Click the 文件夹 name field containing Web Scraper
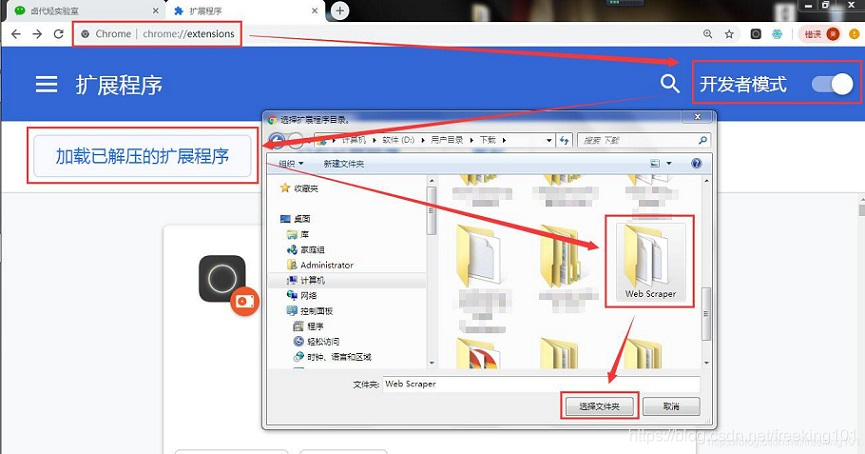The width and height of the screenshot is (865, 454). click(x=542, y=384)
